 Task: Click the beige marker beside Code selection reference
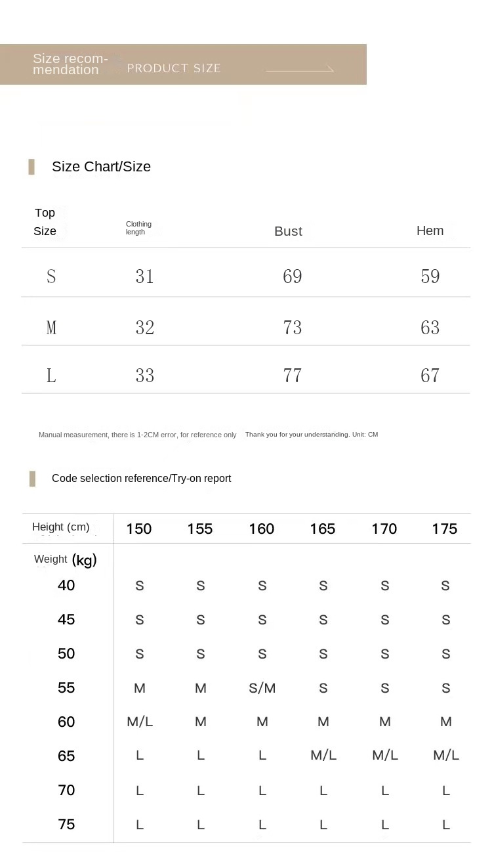pyautogui.click(x=32, y=479)
